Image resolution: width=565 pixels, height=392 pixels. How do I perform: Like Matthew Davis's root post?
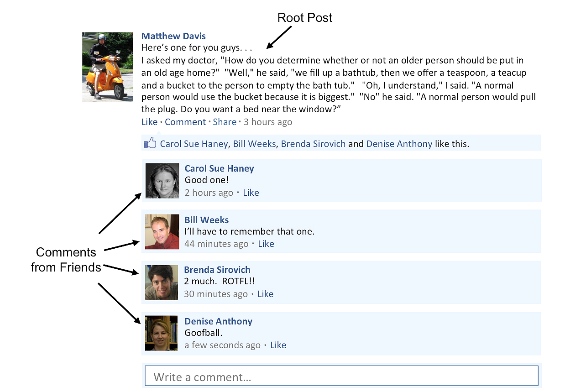pyautogui.click(x=149, y=122)
